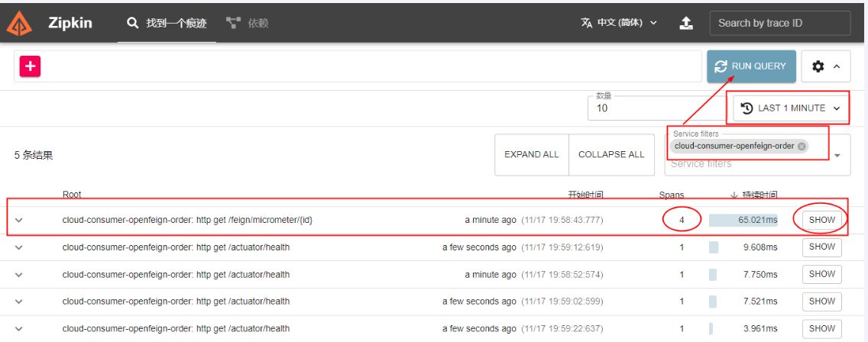Show the 9.608ms trace
This screenshot has height=342, width=868.
[x=821, y=247]
